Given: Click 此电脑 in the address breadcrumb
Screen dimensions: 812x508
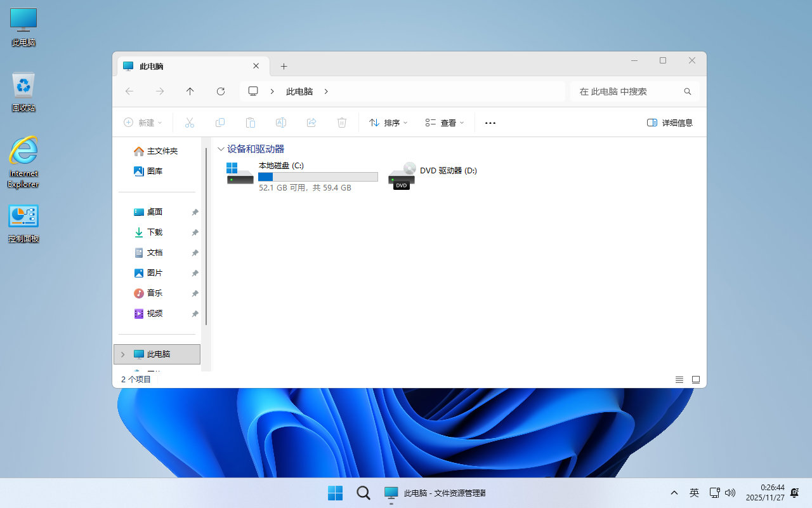Looking at the screenshot, I should (x=299, y=91).
